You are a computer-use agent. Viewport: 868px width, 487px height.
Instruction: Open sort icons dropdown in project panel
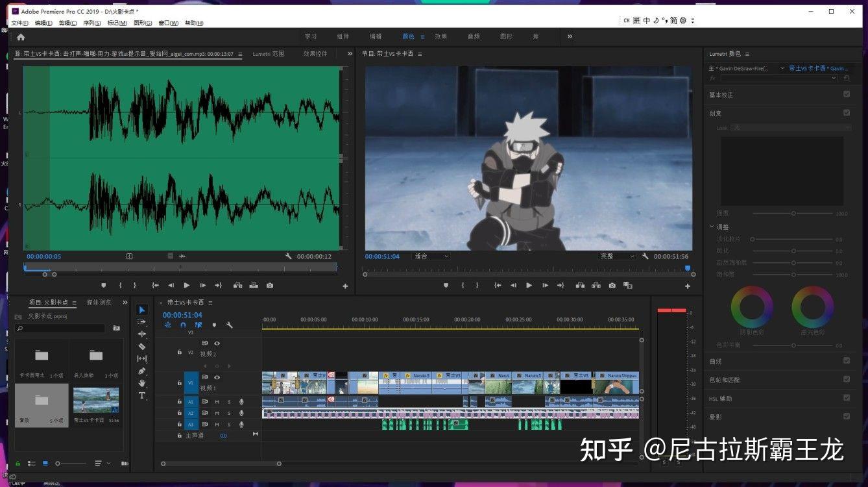tap(101, 463)
